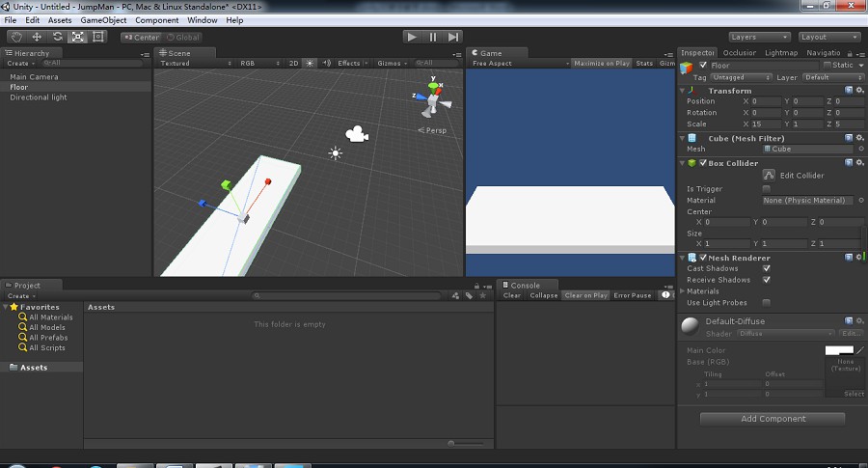
Task: Open the Layout dropdown
Action: coord(828,37)
